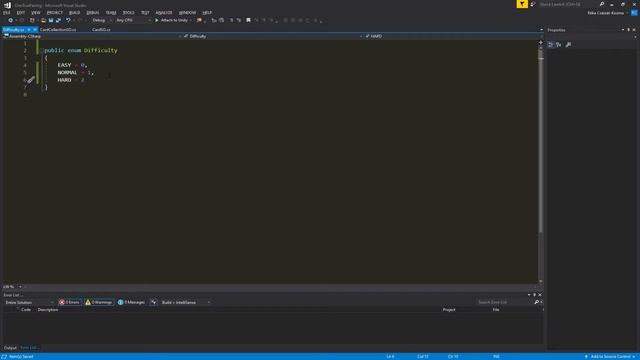Collapse the enum Difficulty code block

42,50
